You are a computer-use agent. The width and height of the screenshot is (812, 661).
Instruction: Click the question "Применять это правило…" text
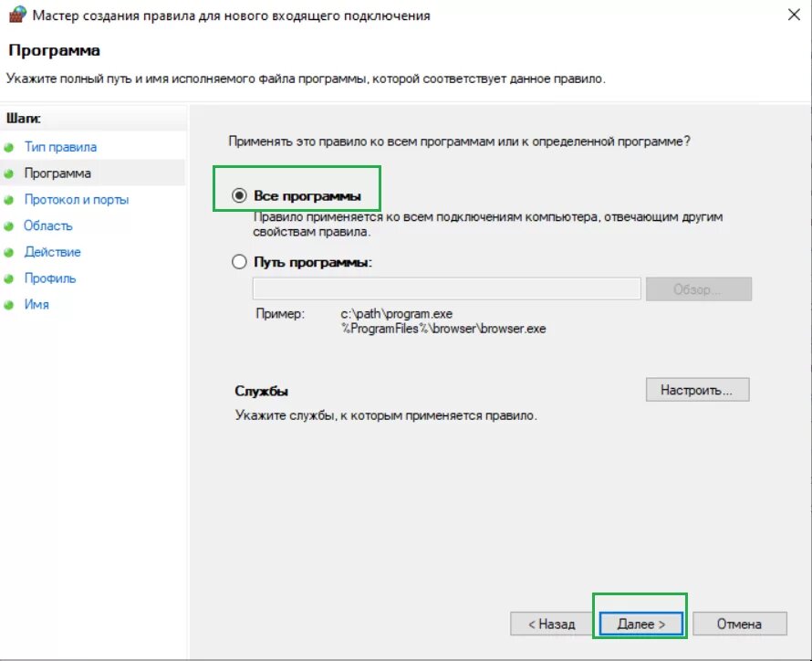459,142
